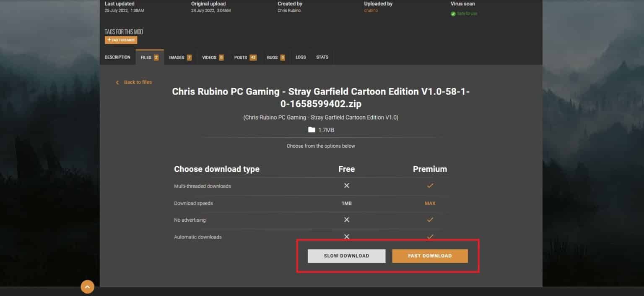Click the Free X mark for Automatic downloads
This screenshot has width=644, height=296.
(x=346, y=237)
